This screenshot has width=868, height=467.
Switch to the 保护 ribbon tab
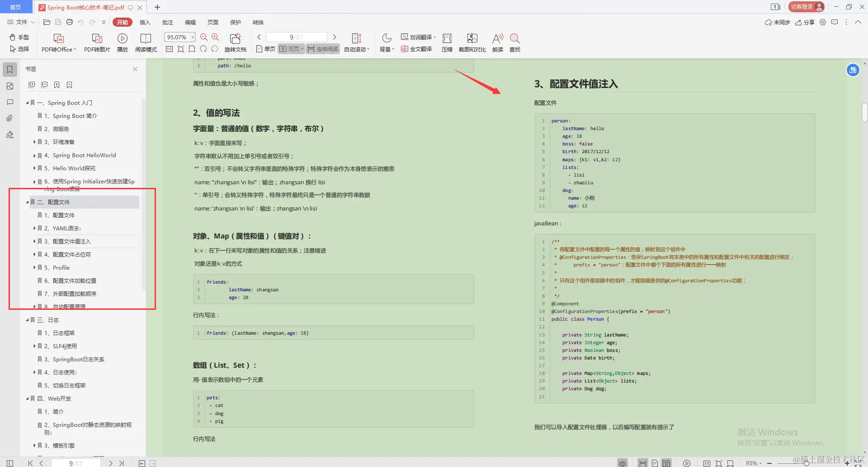click(236, 22)
